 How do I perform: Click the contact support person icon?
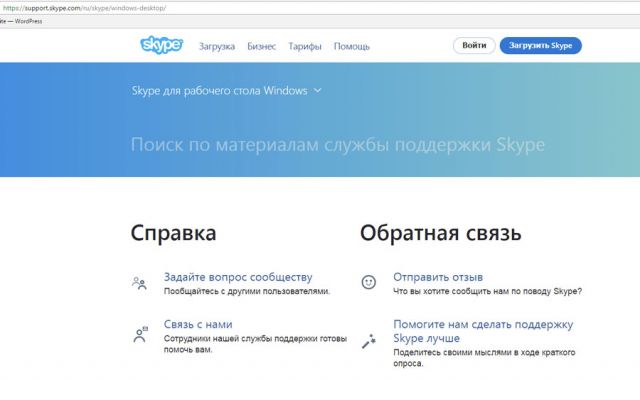point(140,334)
